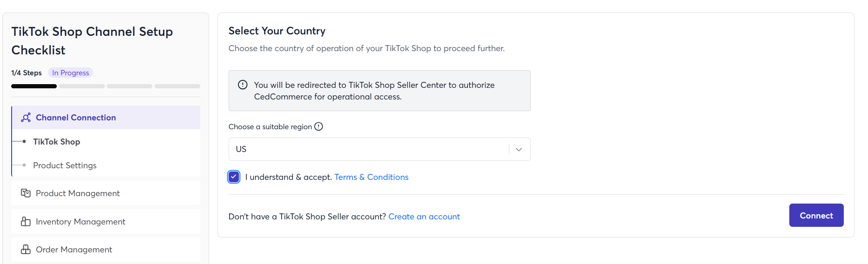Open the region dropdown chevron
868x264 pixels.
click(x=519, y=149)
